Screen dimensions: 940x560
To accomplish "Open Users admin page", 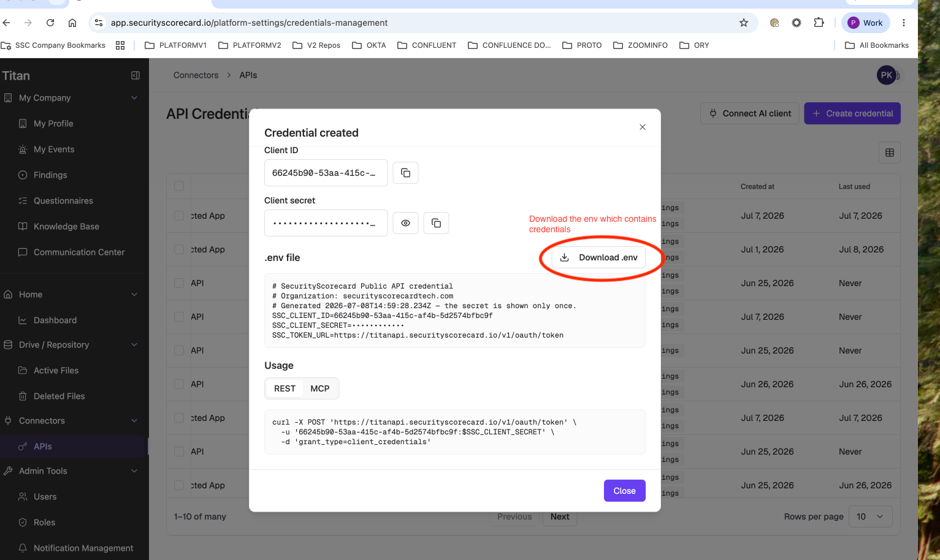I will [x=45, y=497].
